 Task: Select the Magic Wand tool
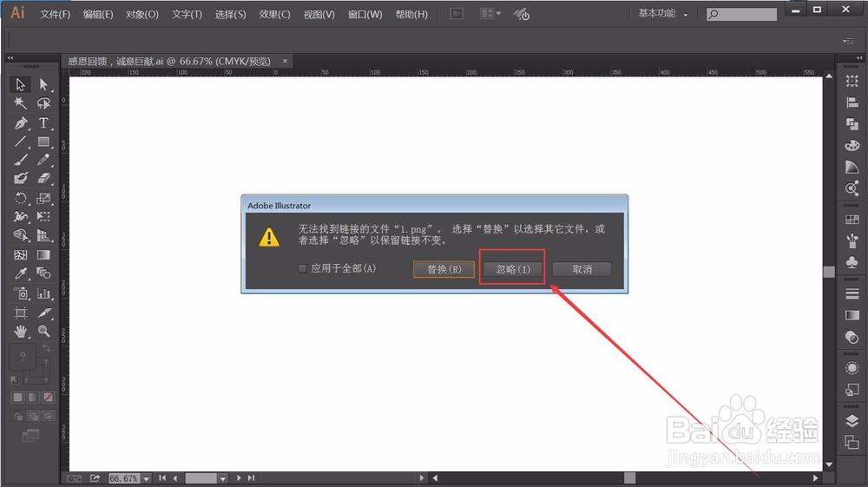21,103
